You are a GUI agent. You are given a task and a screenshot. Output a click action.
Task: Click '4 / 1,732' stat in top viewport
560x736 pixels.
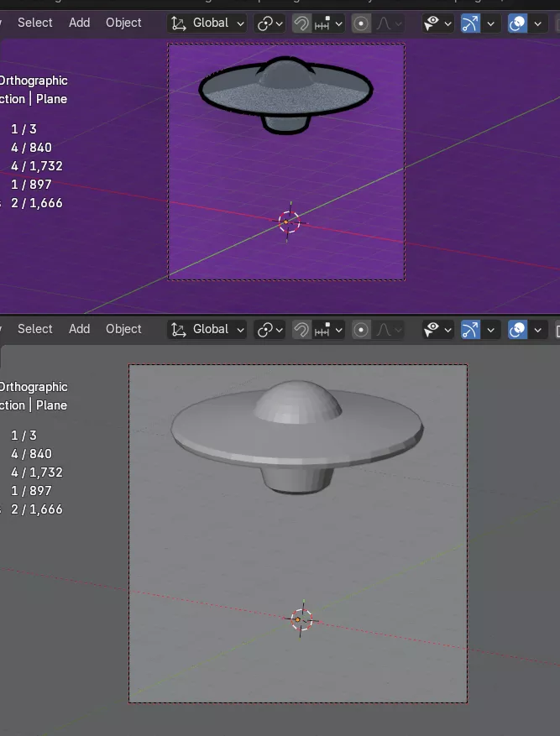coord(37,166)
